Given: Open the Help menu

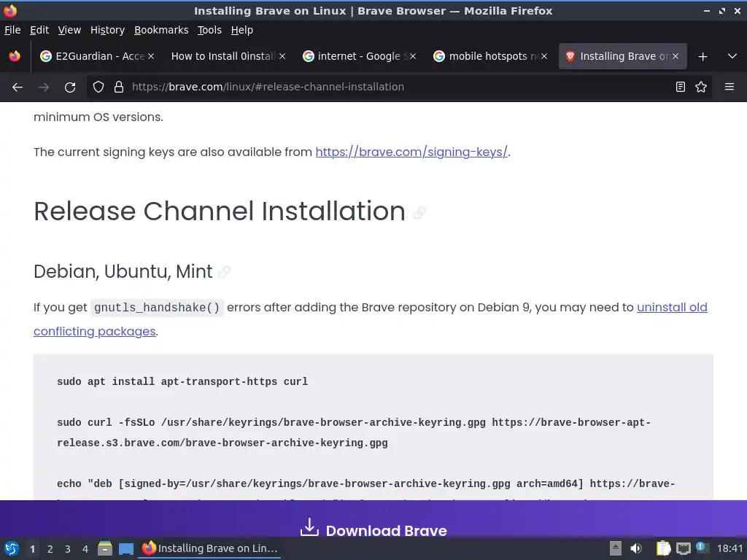Looking at the screenshot, I should tap(242, 30).
